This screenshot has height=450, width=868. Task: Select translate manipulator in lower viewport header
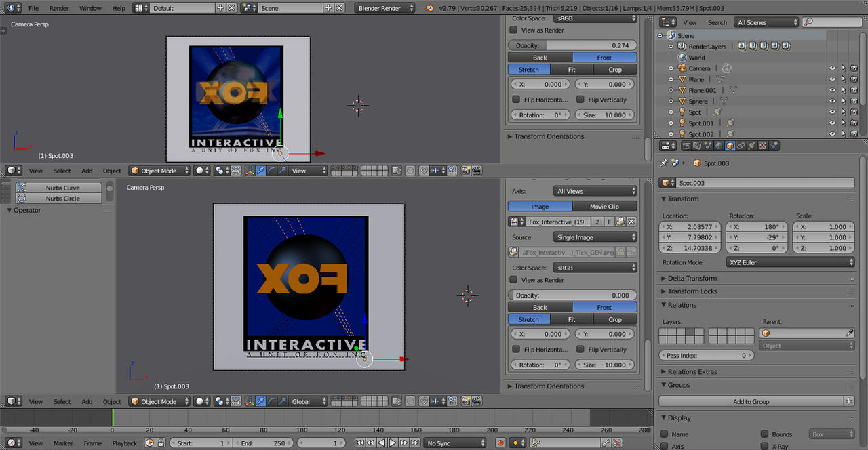coord(260,401)
